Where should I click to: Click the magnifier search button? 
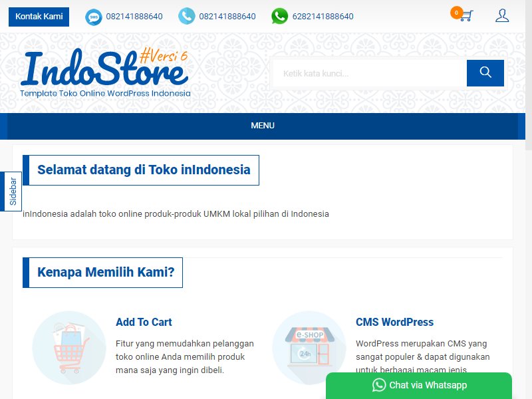(x=485, y=73)
